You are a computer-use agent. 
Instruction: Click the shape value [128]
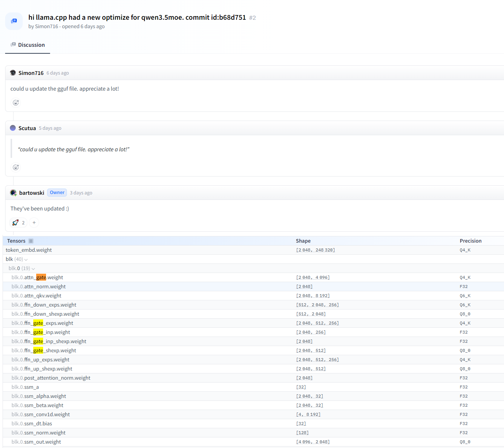point(302,433)
